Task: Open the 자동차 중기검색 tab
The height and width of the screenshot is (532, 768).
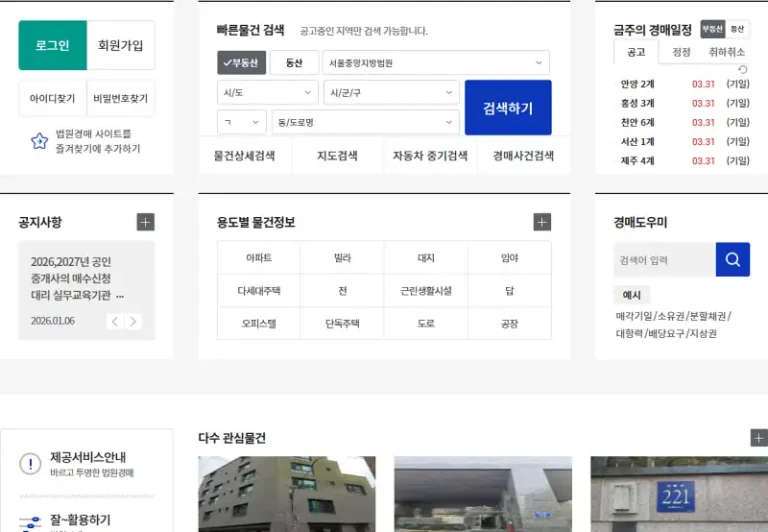Action: [430, 156]
